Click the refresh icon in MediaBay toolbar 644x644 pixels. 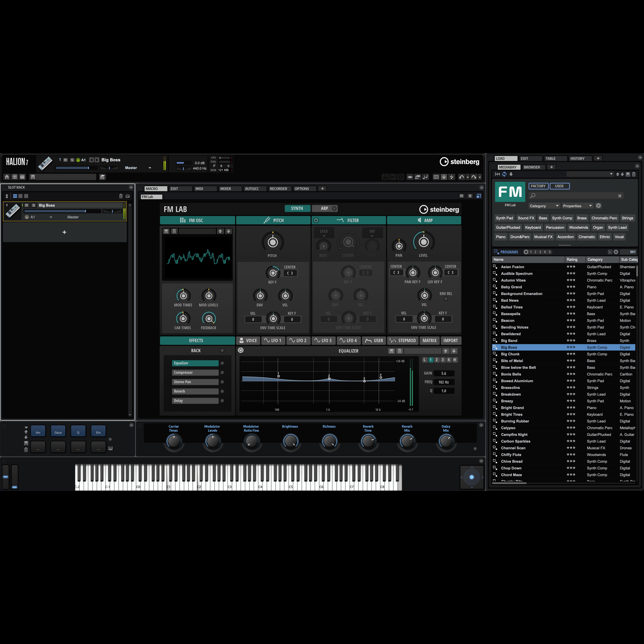coord(504,174)
